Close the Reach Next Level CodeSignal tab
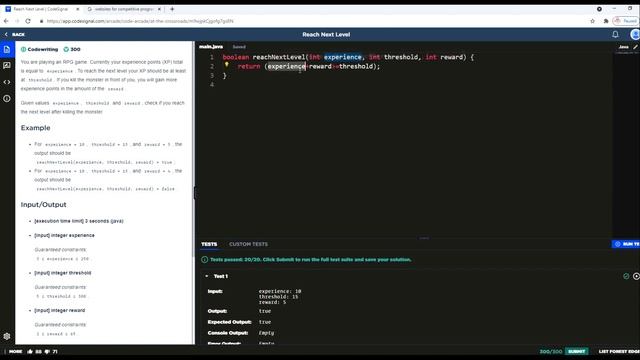640x360 pixels. coord(78,9)
